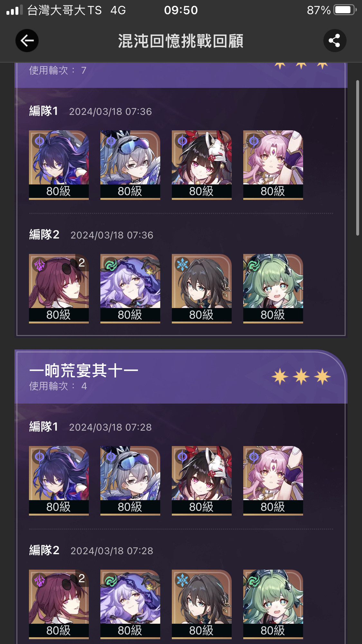
Task: Click the ice element icon on the black-haired character
Action: (x=182, y=265)
